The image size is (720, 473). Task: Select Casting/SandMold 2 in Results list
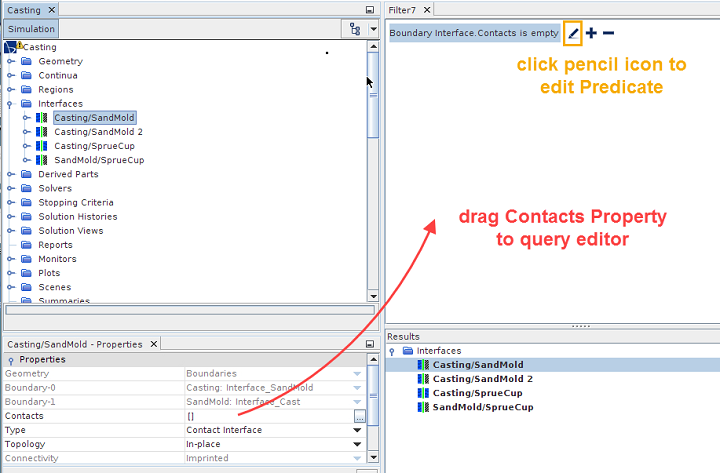[482, 379]
